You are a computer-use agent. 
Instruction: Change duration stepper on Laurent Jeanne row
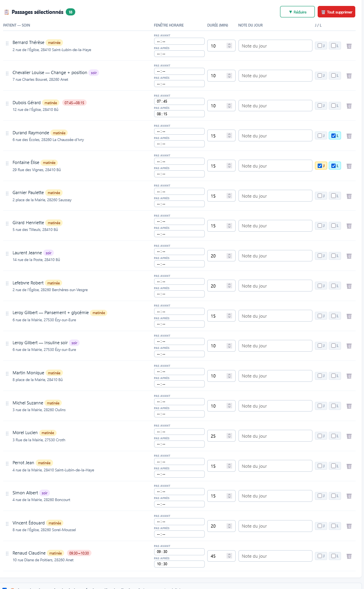229,256
